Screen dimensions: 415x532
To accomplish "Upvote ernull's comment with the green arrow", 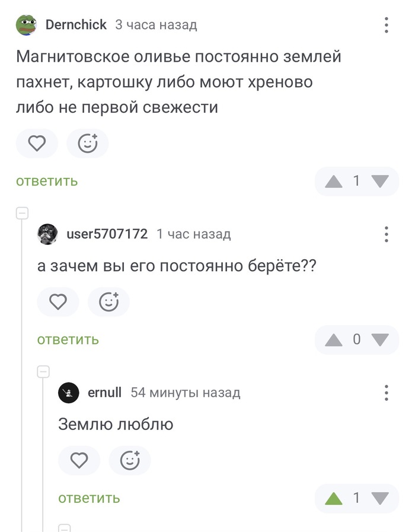I will tap(333, 498).
